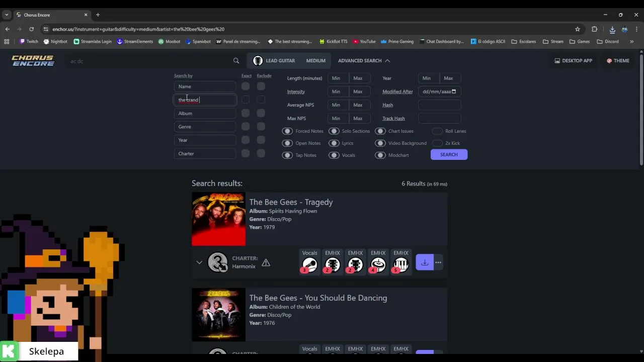Toggle Forced Notes filter

[x=287, y=131]
